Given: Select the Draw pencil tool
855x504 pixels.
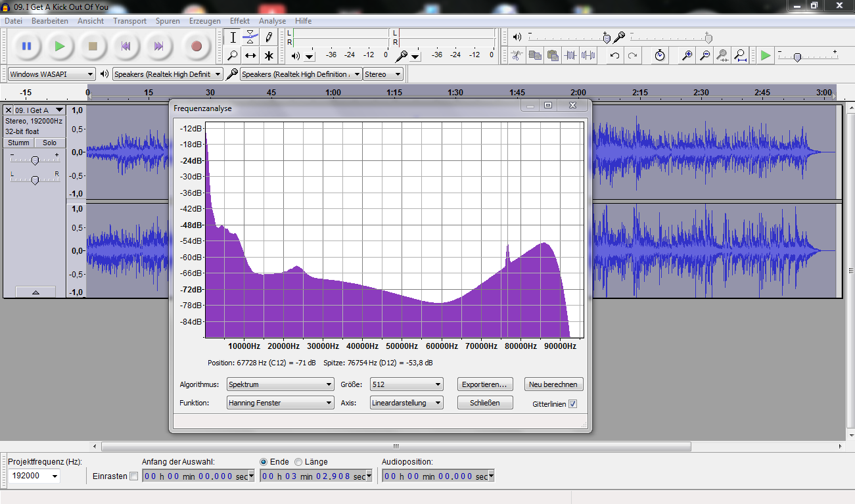Looking at the screenshot, I should pos(268,37).
